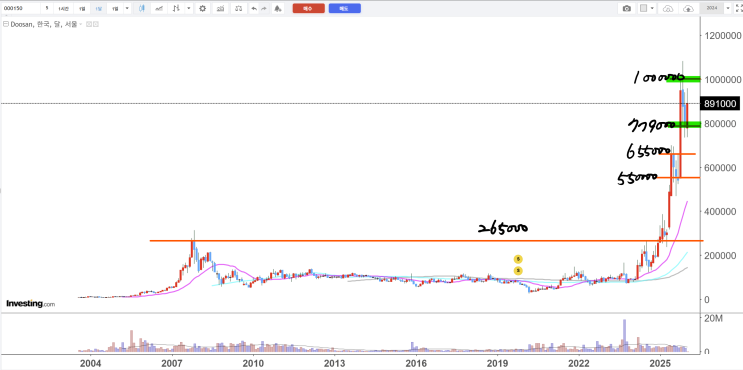Click the 2025 label on time axis
Viewport: 743px width, 370px height.
coord(660,363)
